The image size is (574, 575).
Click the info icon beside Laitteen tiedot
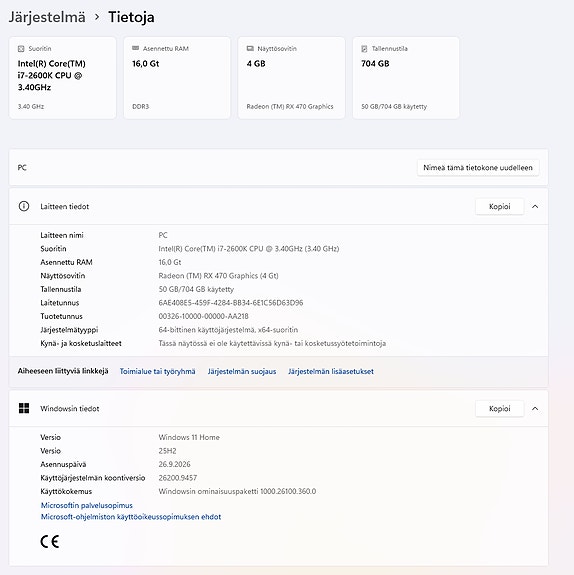24,206
